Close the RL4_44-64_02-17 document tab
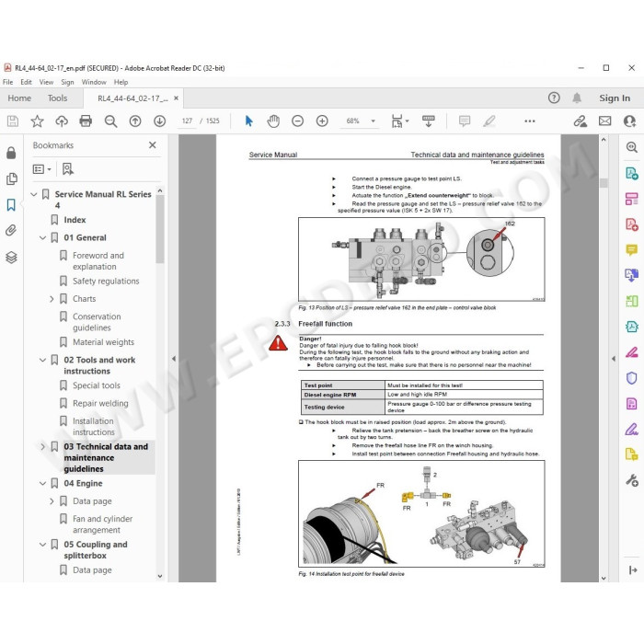Viewport: 644px width, 644px height. point(177,98)
